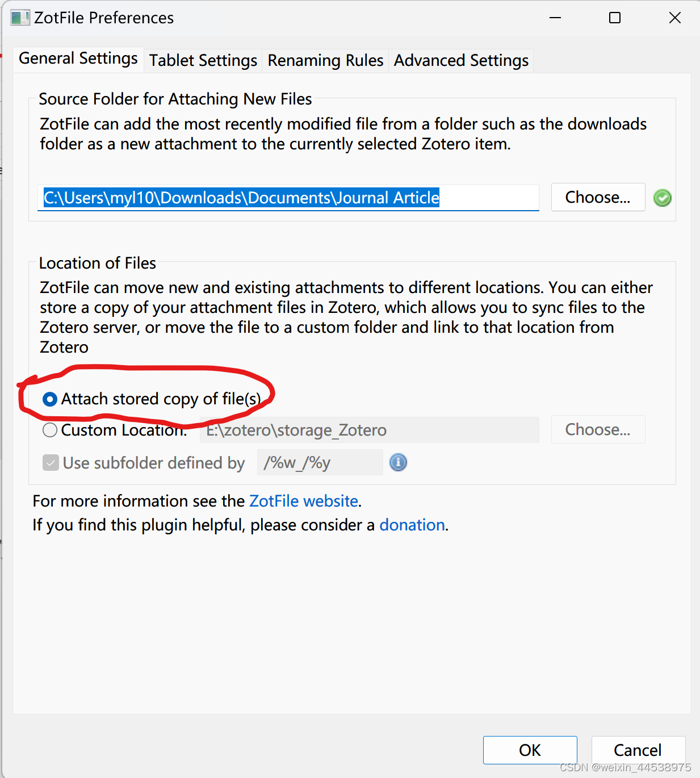This screenshot has width=700, height=778.
Task: Click the E:\zotero\storage_Zotero location field
Action: coord(370,430)
